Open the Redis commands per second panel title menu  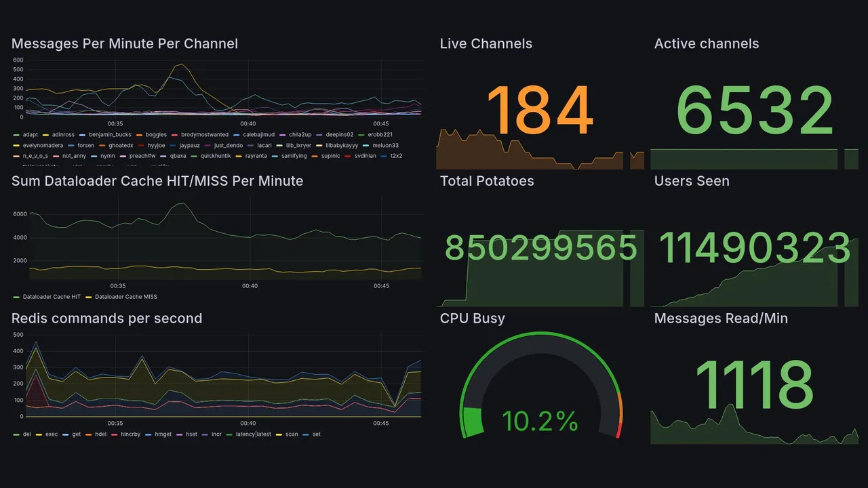(107, 319)
